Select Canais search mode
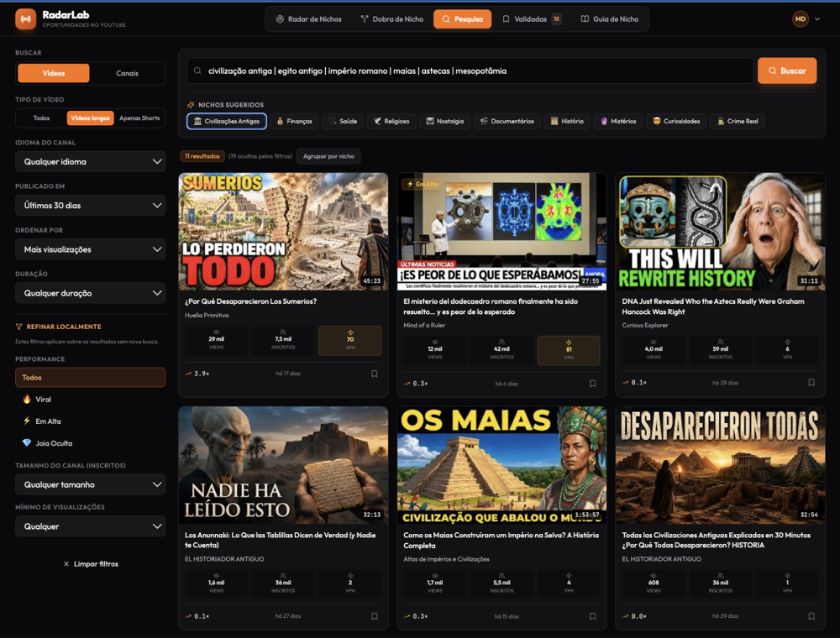Viewport: 840px width, 638px height. coord(127,73)
